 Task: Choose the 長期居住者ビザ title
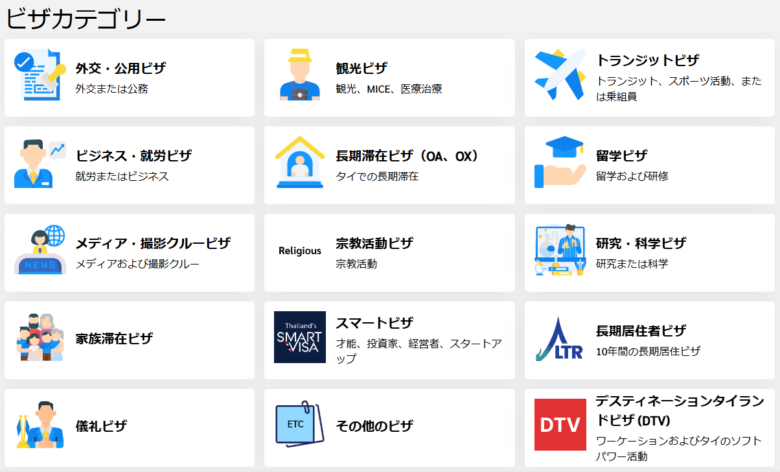point(641,331)
